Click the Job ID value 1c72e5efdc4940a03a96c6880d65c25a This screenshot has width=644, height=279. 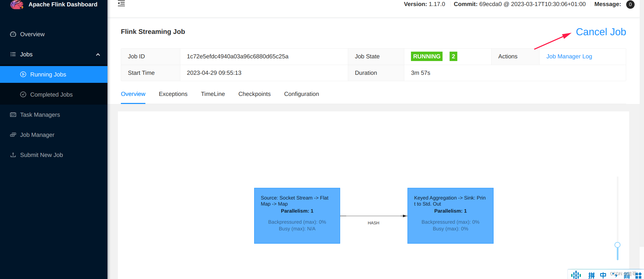[x=237, y=56]
